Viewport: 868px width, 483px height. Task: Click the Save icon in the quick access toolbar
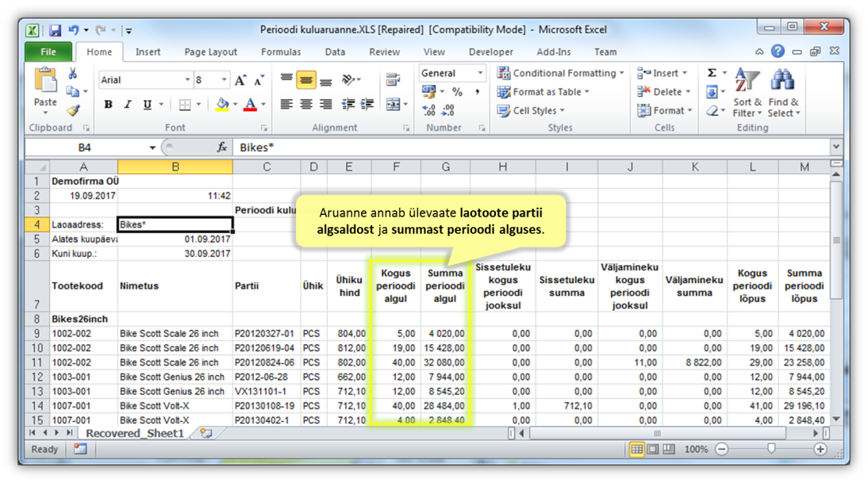coord(55,30)
